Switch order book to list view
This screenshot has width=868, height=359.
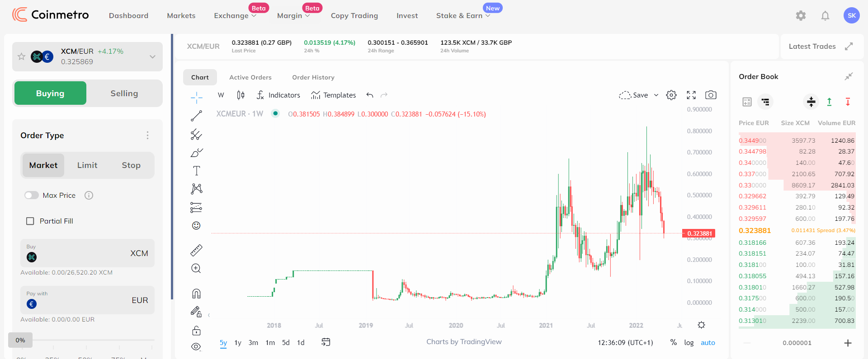tap(765, 102)
